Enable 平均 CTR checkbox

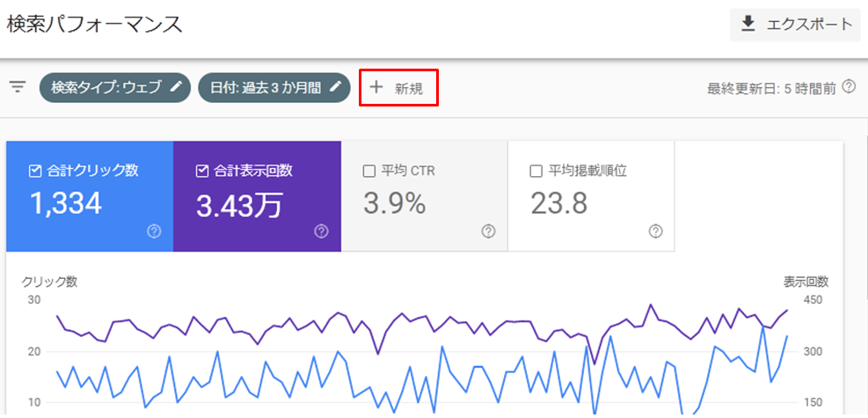[368, 171]
